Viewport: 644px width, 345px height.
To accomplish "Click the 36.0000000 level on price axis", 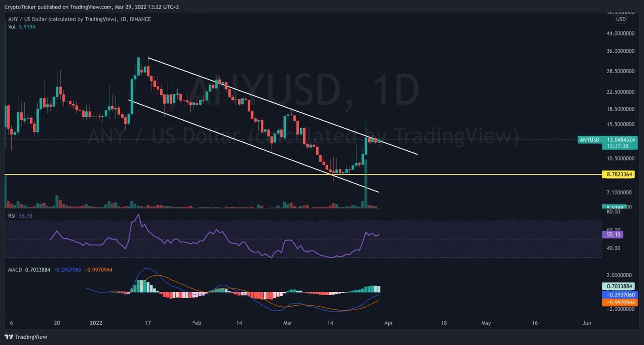I will pyautogui.click(x=620, y=51).
